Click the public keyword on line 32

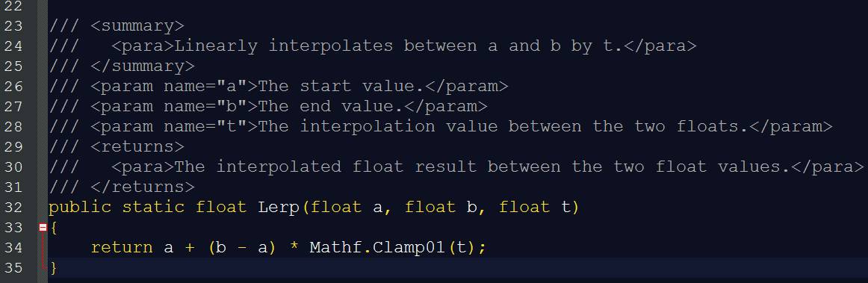point(80,208)
